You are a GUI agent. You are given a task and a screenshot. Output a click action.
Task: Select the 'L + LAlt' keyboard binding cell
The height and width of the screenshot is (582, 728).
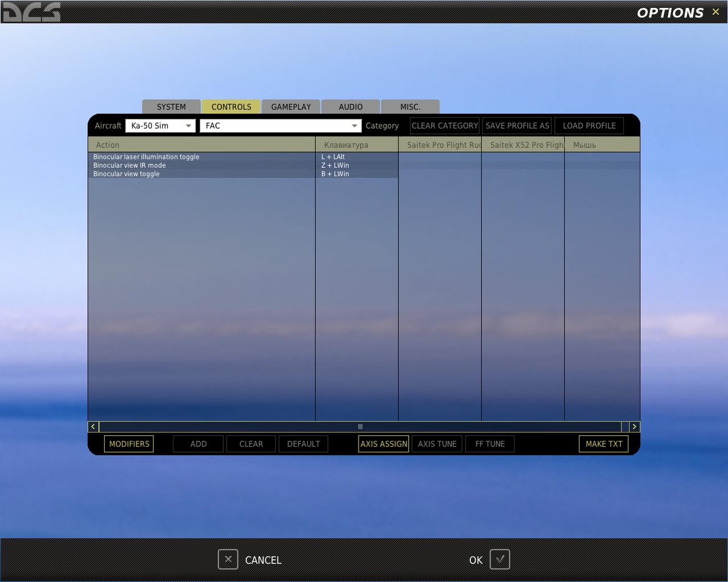357,156
